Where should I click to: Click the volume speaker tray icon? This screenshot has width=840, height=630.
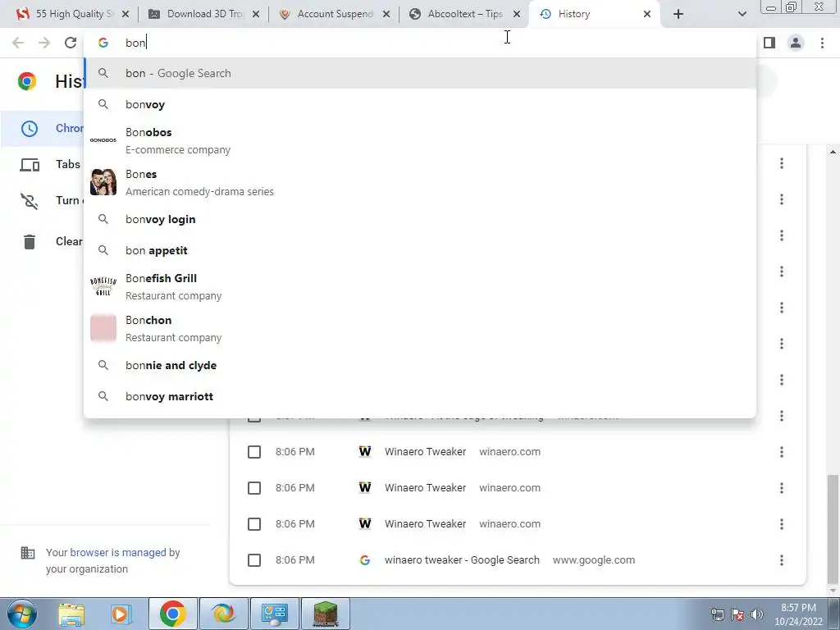point(756,614)
